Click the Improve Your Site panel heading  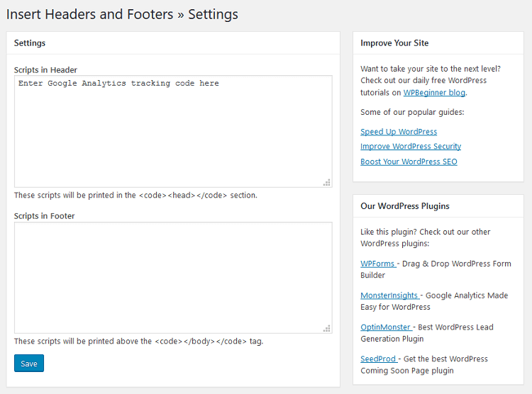click(394, 43)
